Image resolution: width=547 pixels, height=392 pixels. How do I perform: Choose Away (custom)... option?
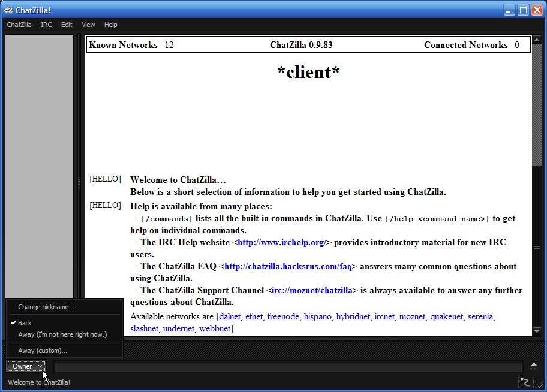coord(65,351)
